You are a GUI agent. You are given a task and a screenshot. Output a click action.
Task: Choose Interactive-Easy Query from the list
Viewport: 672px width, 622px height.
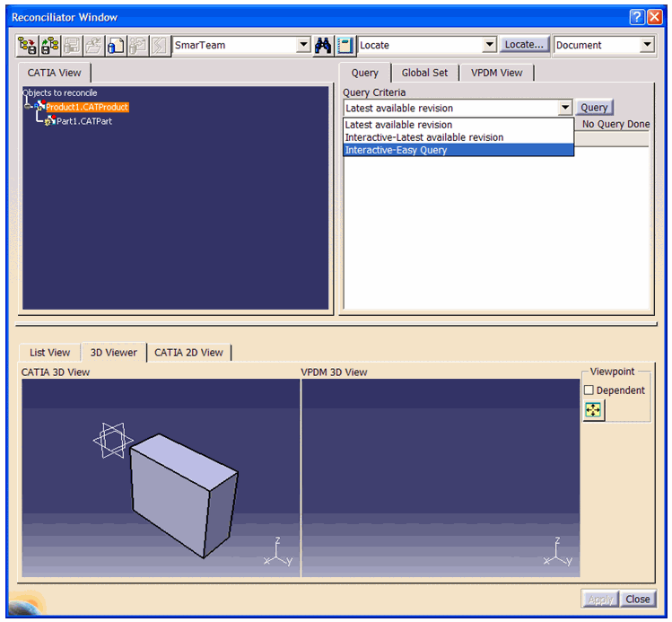tap(396, 150)
